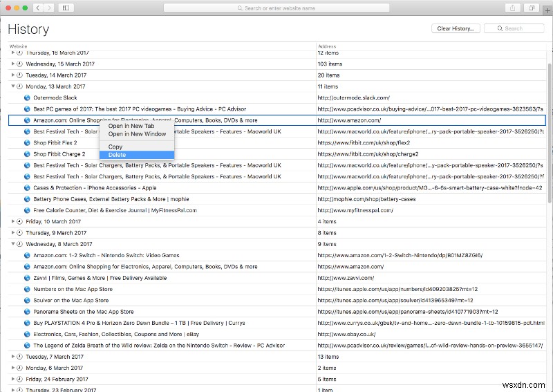
Task: Open a new tab with plus button
Action: pyautogui.click(x=547, y=10)
